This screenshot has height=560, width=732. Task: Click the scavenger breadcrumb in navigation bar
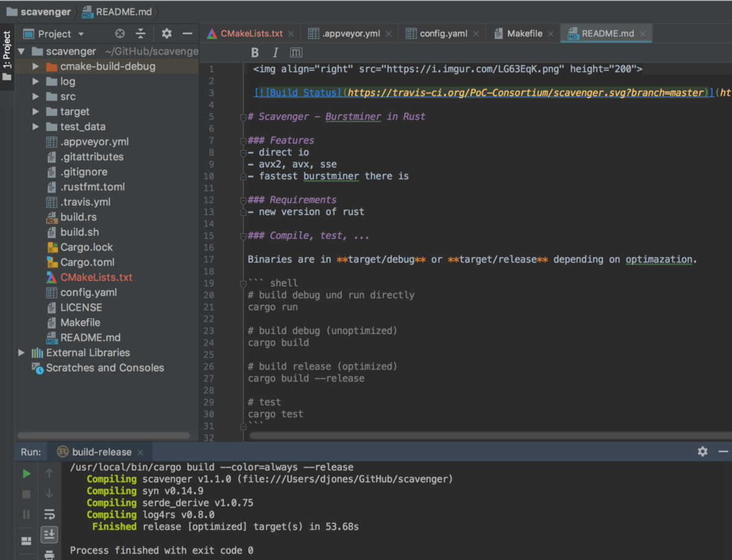click(38, 11)
